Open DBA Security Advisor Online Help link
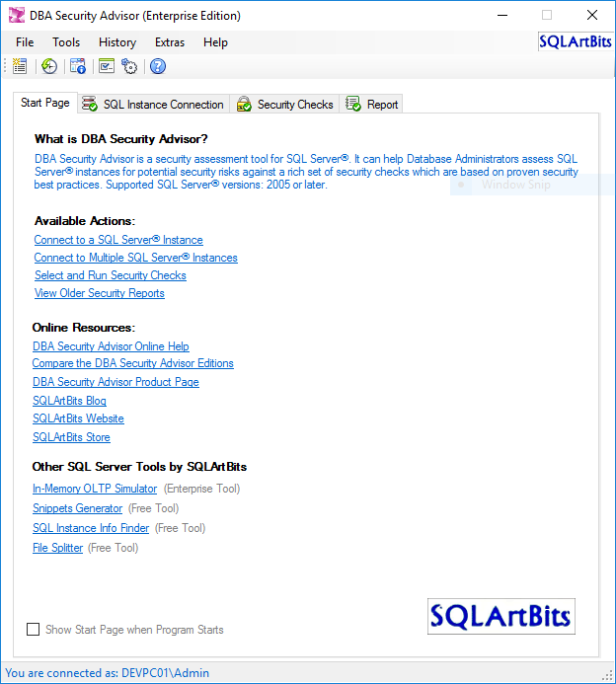Viewport: 616px width, 684px height. coord(111,346)
